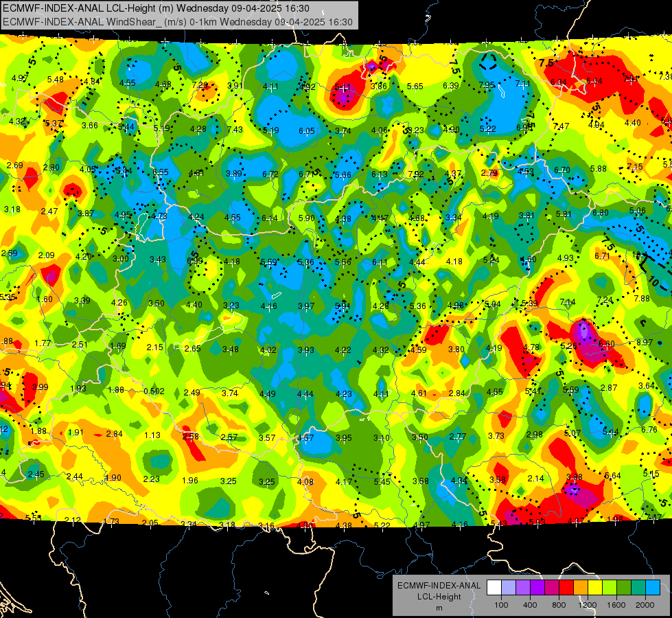Click the 1.91 wind shear number
672x618 pixels.
pos(76,433)
